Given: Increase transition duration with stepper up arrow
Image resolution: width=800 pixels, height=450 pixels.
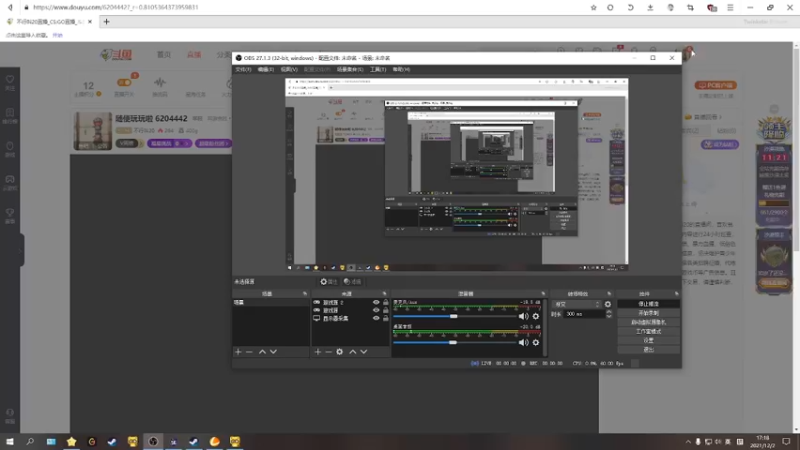Looking at the screenshot, I should (x=608, y=312).
